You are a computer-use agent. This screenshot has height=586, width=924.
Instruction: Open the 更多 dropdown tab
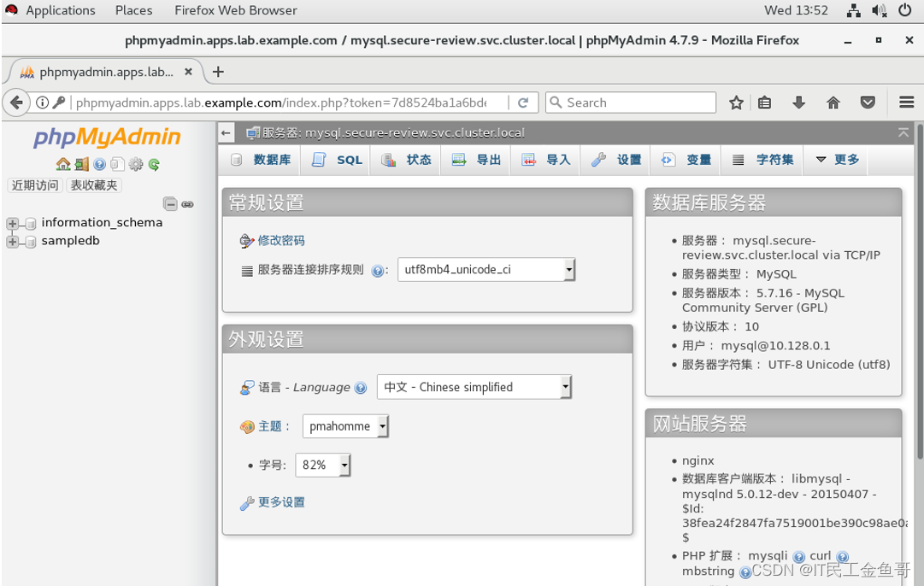point(838,160)
